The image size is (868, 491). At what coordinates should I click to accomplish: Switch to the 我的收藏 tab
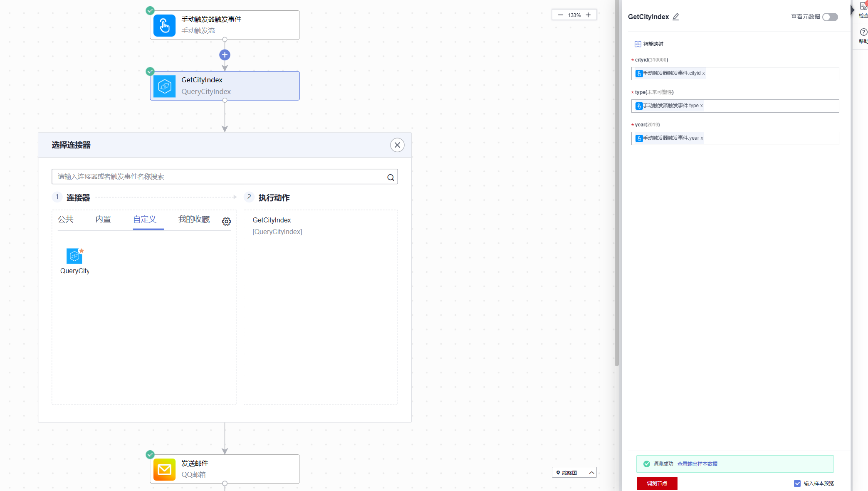point(194,220)
